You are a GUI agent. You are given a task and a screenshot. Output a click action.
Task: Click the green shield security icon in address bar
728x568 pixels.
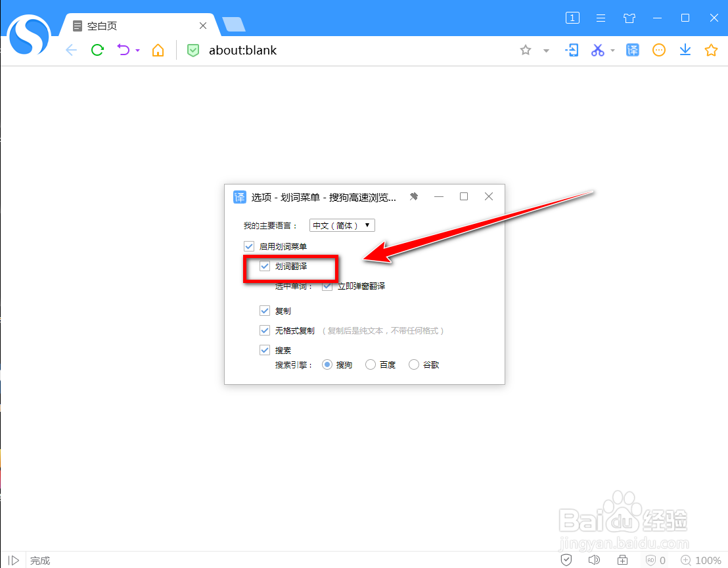(193, 50)
